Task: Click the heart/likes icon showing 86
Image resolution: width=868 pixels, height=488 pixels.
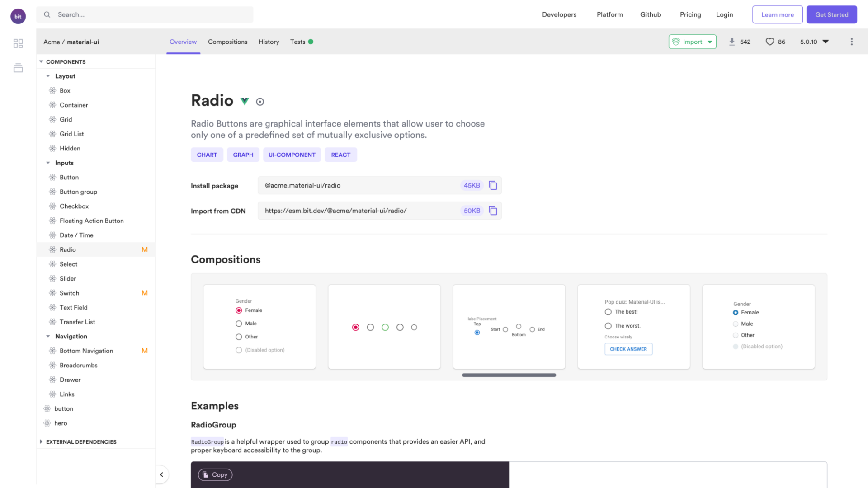Action: click(x=769, y=42)
